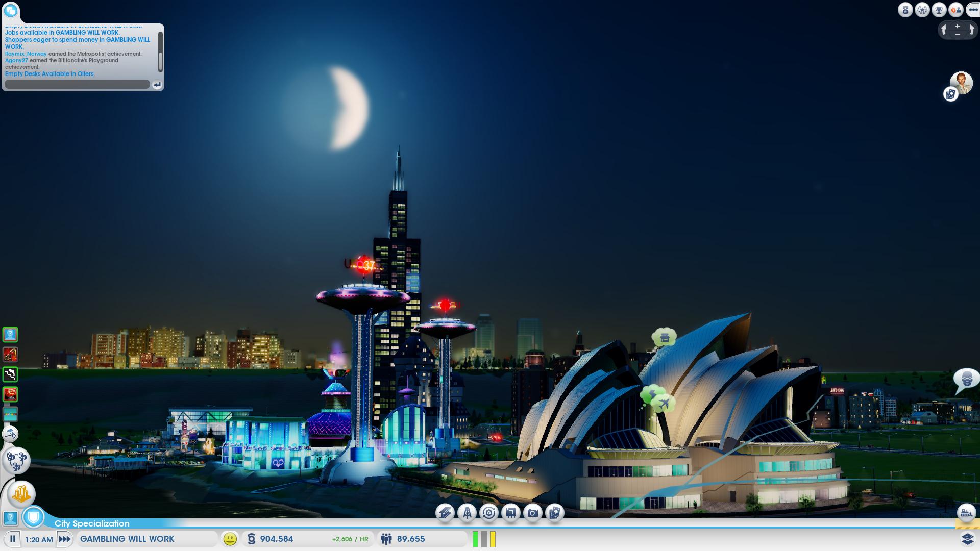980x551 pixels.
Task: Click the city name GAMBLING WILL WORK
Action: [x=127, y=539]
